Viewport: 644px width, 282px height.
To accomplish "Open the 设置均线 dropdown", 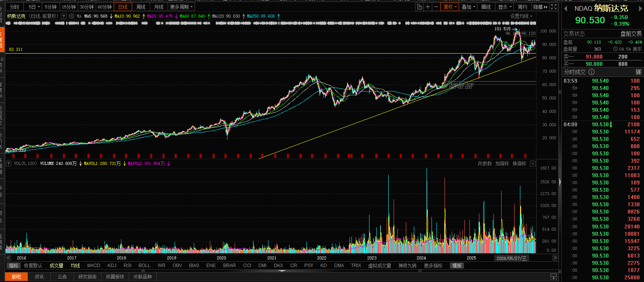I will [x=521, y=16].
